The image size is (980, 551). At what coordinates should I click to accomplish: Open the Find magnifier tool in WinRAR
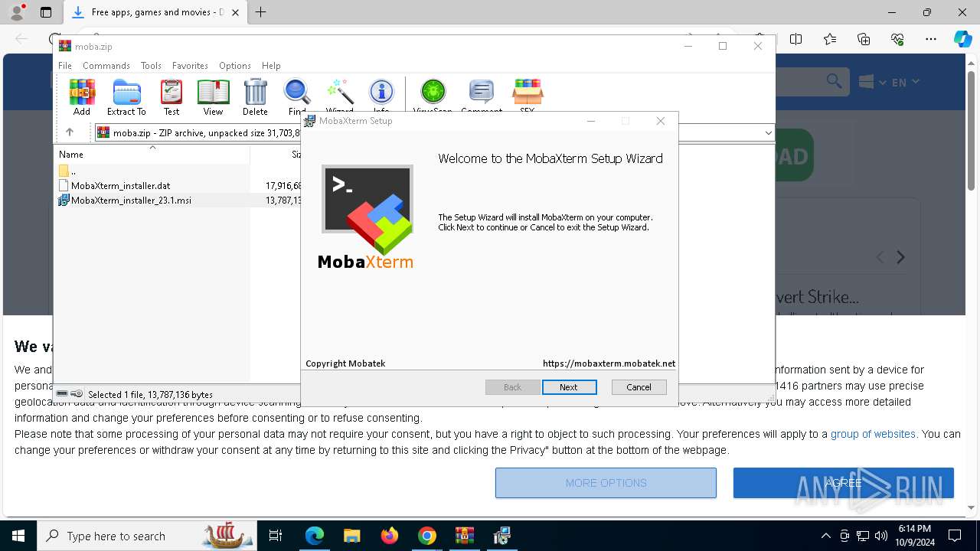(297, 97)
